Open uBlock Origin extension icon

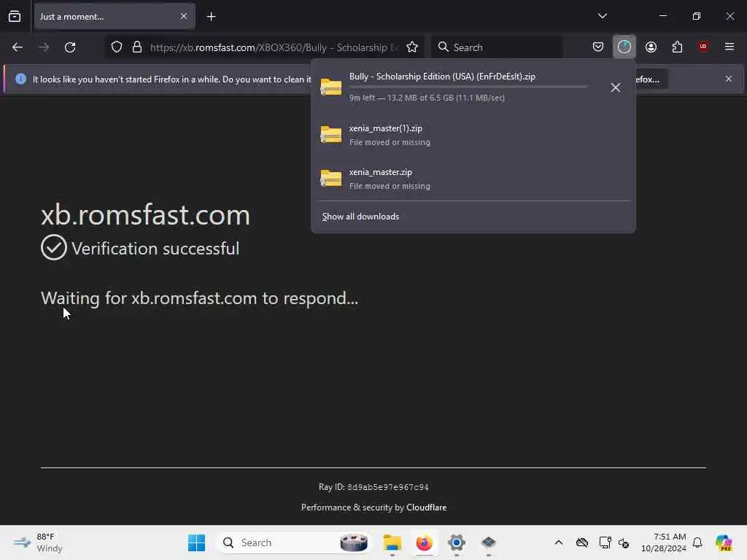703,47
